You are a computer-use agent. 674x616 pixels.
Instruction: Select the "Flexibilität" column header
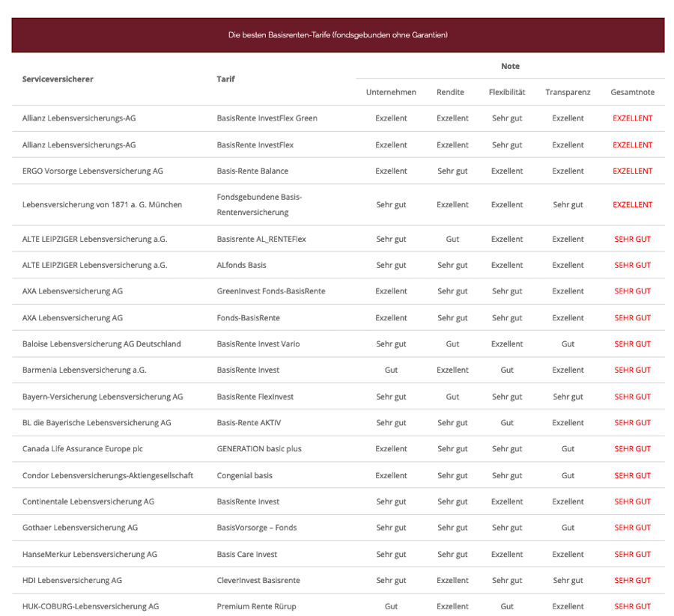[x=507, y=92]
